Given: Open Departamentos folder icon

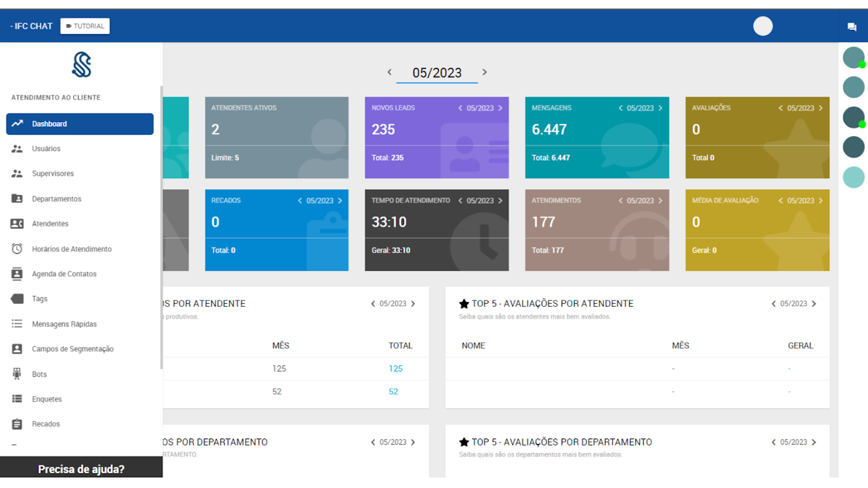Looking at the screenshot, I should (x=17, y=199).
